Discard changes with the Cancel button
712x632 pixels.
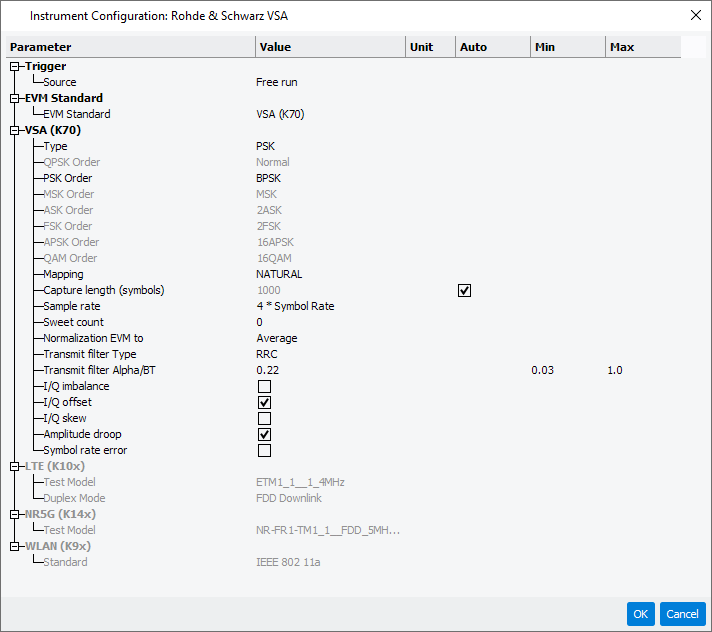[x=682, y=614]
